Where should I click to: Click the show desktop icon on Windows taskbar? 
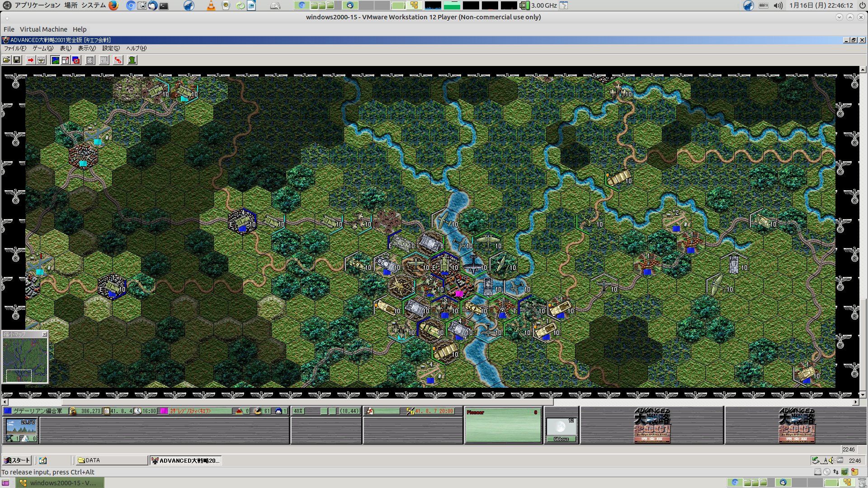(x=43, y=460)
